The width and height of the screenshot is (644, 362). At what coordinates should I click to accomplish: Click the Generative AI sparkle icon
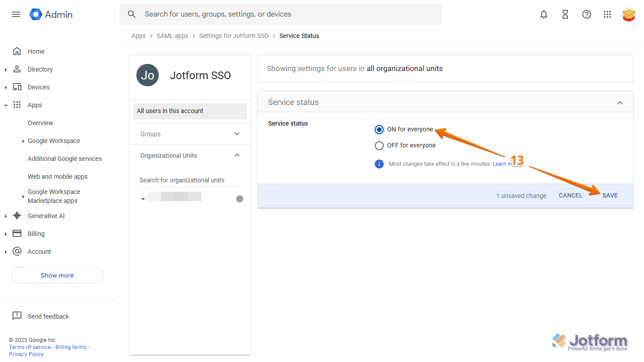[x=17, y=215]
